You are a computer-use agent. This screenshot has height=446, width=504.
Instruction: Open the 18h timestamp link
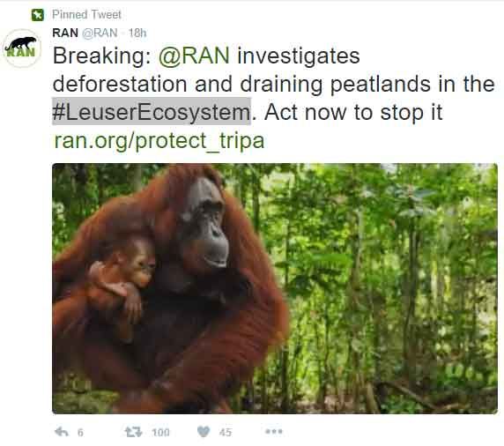137,33
